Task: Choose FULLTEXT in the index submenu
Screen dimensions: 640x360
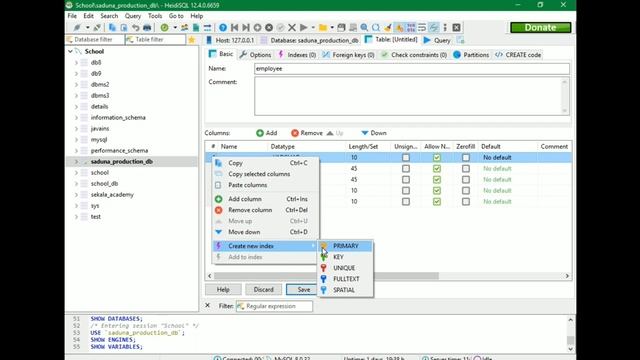Action: [345, 279]
